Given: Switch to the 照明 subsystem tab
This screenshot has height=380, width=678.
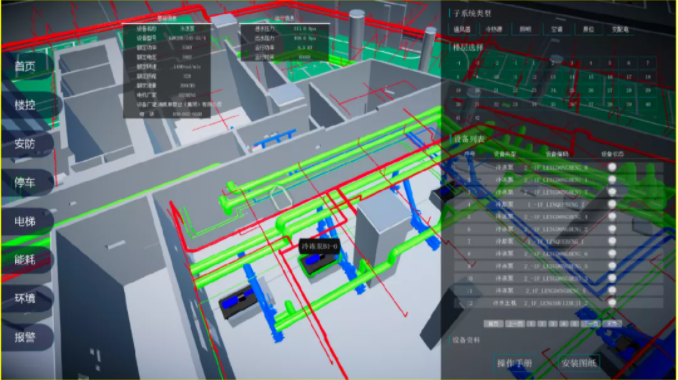Looking at the screenshot, I should click(525, 29).
